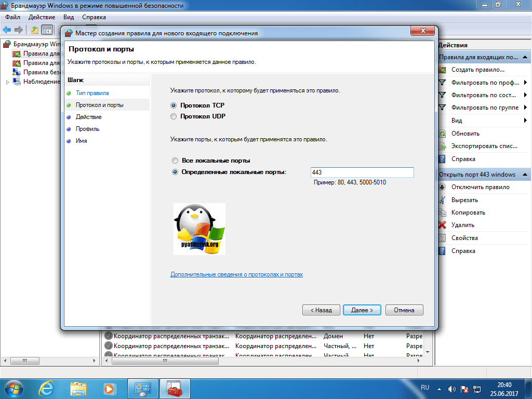Open the Дополнительные сведения о протоколах link
The height and width of the screenshot is (399, 532).
(236, 274)
